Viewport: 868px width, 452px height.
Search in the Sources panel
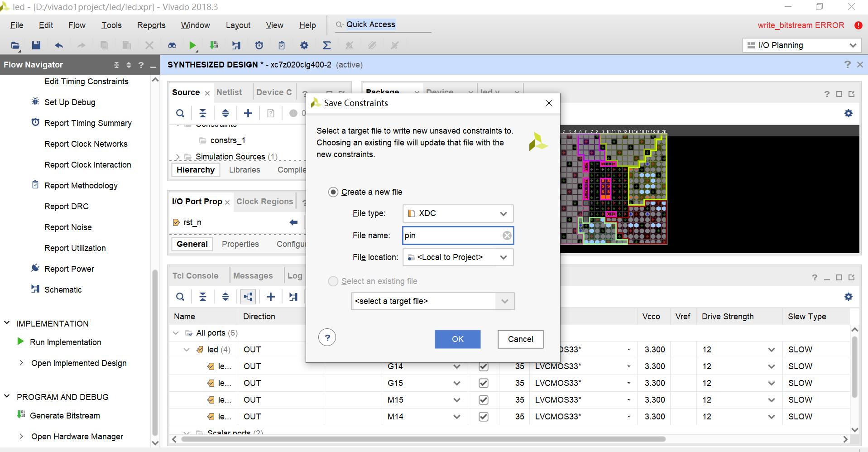click(180, 113)
